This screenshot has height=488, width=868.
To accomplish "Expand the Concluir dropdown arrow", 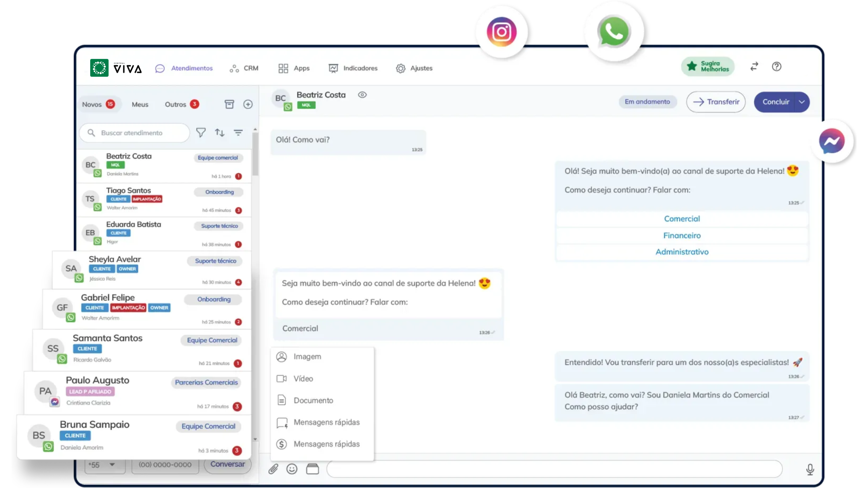I will pyautogui.click(x=802, y=102).
